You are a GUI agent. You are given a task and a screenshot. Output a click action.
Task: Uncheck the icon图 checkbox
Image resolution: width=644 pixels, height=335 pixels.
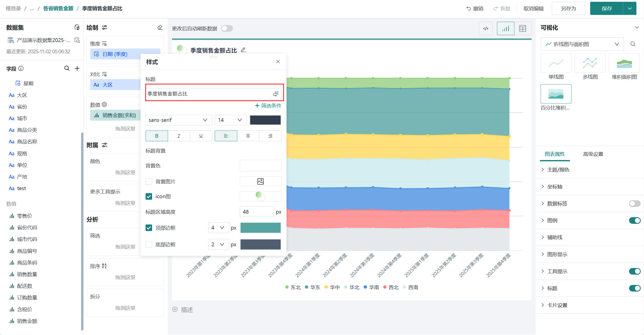point(149,196)
